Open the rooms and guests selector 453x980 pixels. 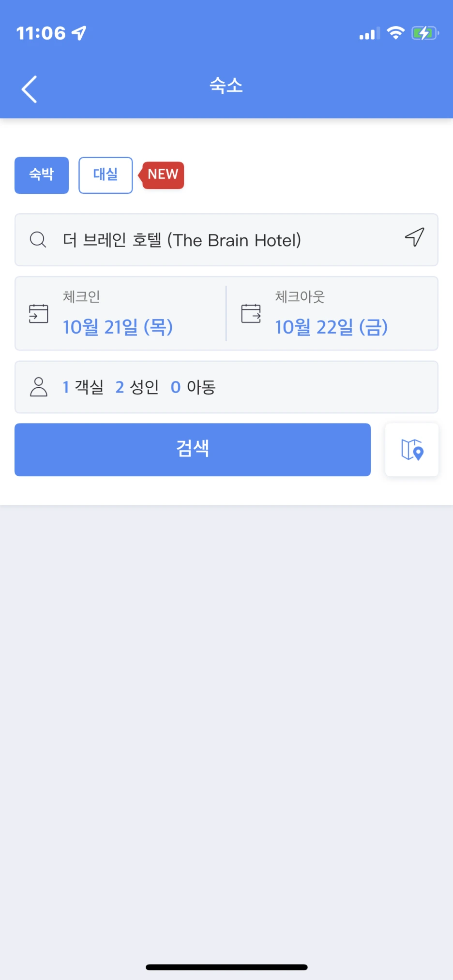coord(226,387)
